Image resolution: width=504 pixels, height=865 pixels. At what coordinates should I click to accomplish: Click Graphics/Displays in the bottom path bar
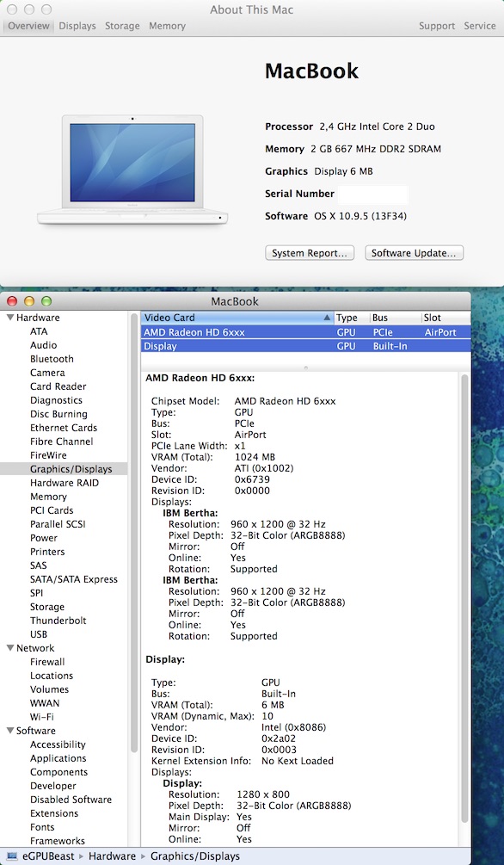[195, 856]
